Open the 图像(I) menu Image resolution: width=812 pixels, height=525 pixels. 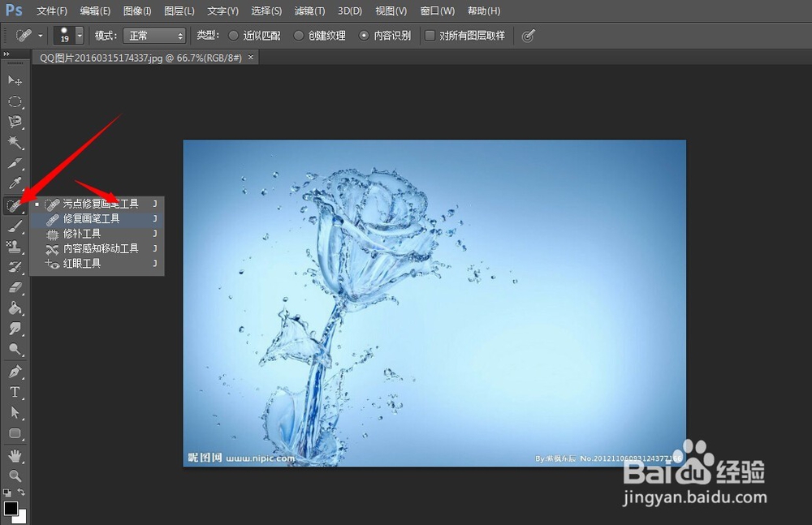pos(137,11)
